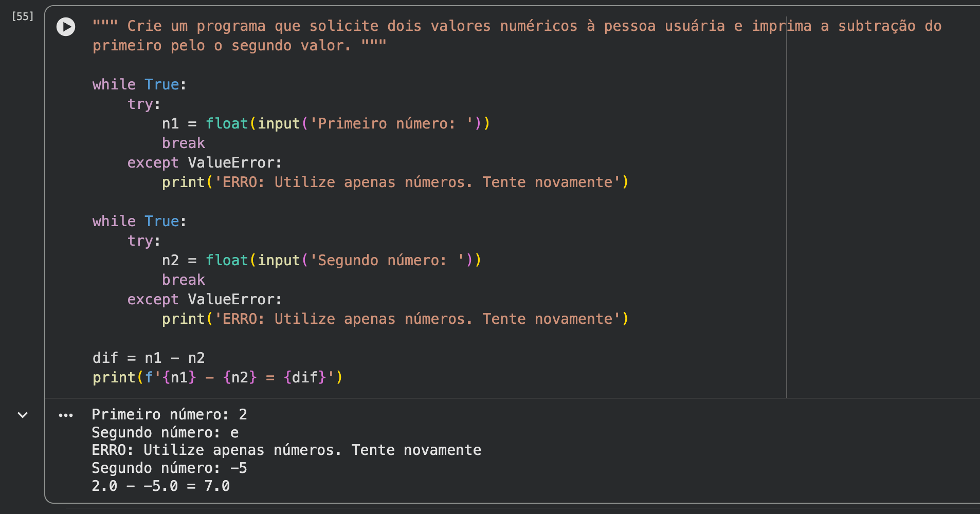This screenshot has width=980, height=514.
Task: Run the code cell with the play button
Action: pyautogui.click(x=66, y=27)
